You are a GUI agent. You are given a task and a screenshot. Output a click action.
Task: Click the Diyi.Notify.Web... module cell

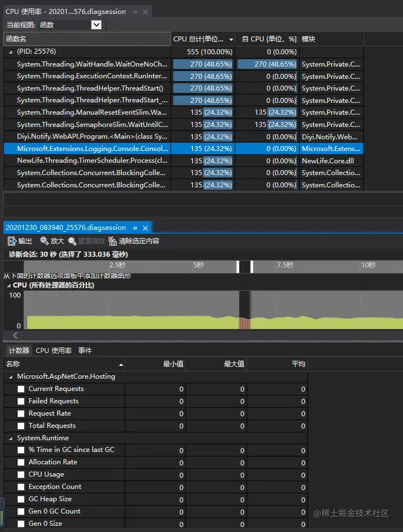(x=331, y=136)
